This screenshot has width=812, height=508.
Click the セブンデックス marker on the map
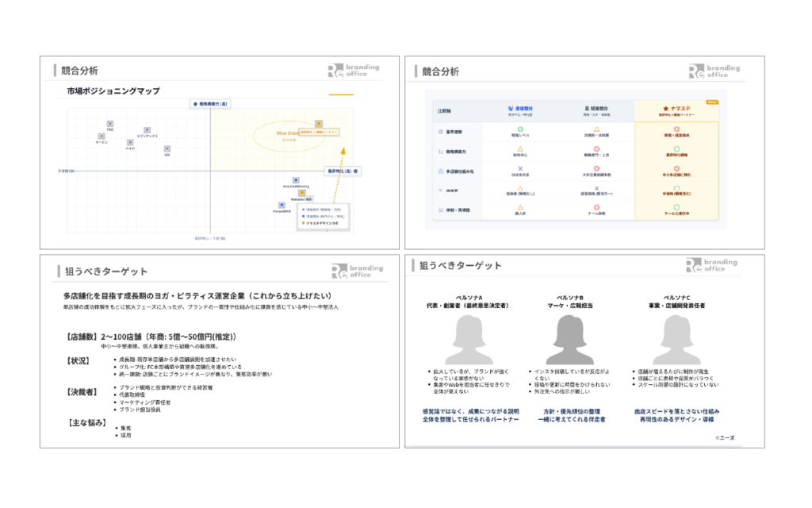click(147, 130)
